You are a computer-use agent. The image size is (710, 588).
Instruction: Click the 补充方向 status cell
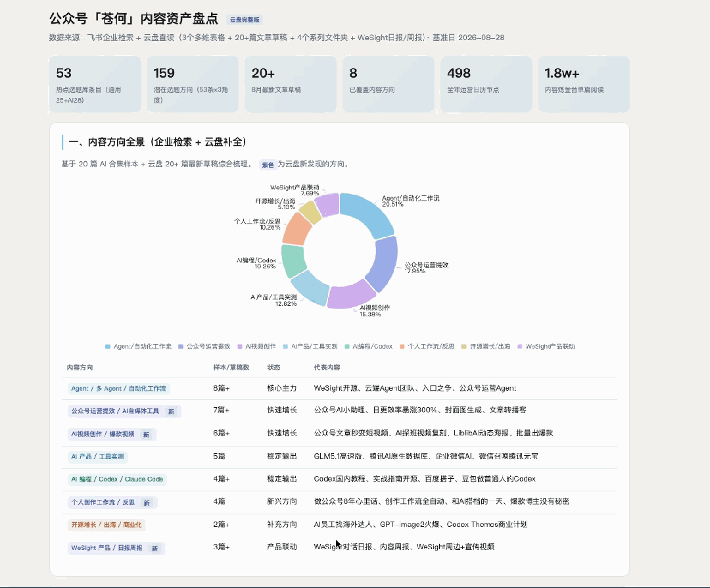point(282,524)
